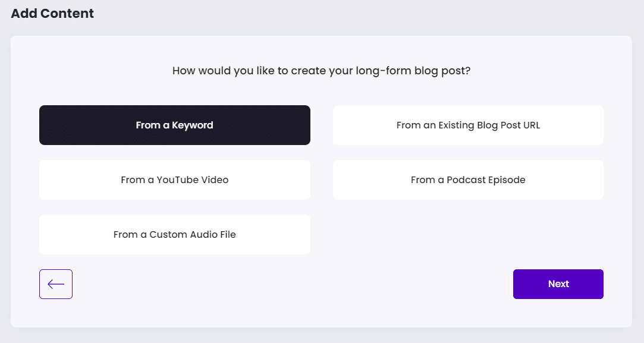Screen dimensions: 644x343
Task: Click the Add Content heading
Action: pyautogui.click(x=52, y=13)
